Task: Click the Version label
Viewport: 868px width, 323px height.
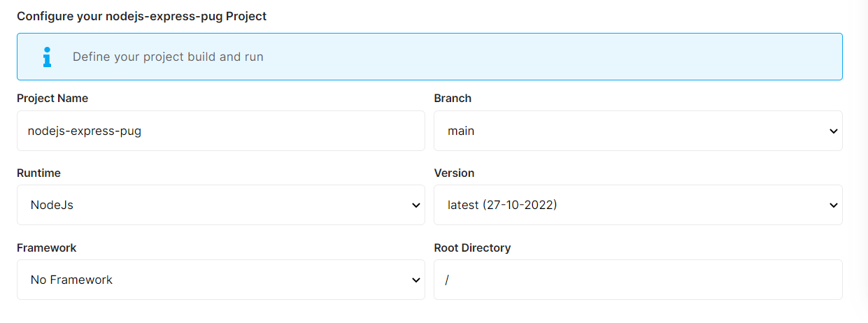Action: tap(454, 173)
